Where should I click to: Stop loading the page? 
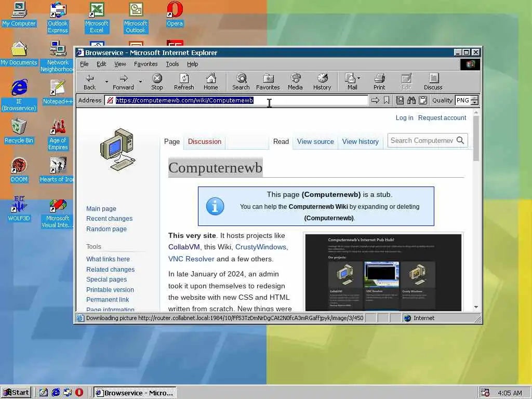[157, 82]
